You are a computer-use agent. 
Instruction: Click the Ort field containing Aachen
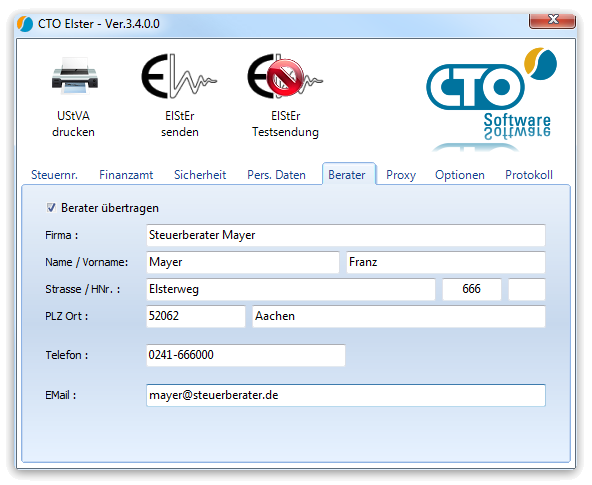(x=399, y=316)
